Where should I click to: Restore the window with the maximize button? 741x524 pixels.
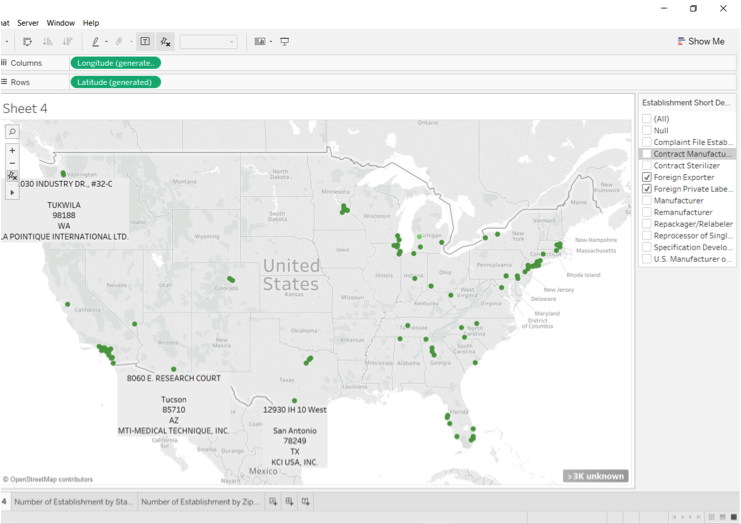693,9
